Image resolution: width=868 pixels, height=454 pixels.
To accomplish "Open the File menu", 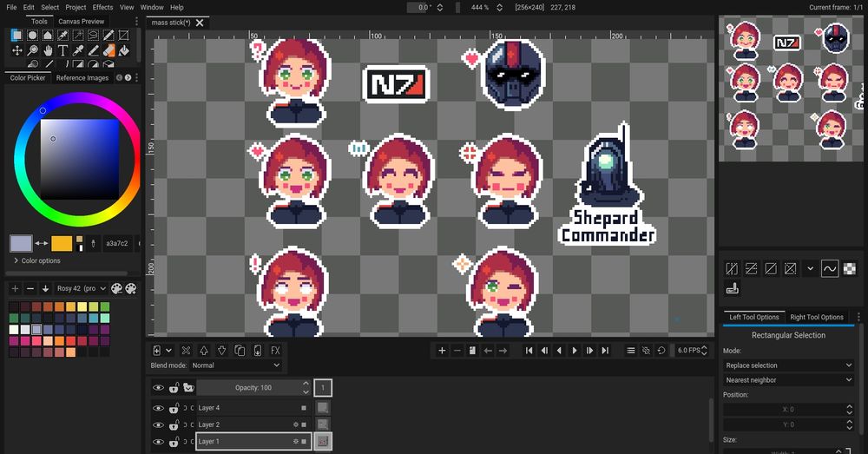I will [11, 7].
